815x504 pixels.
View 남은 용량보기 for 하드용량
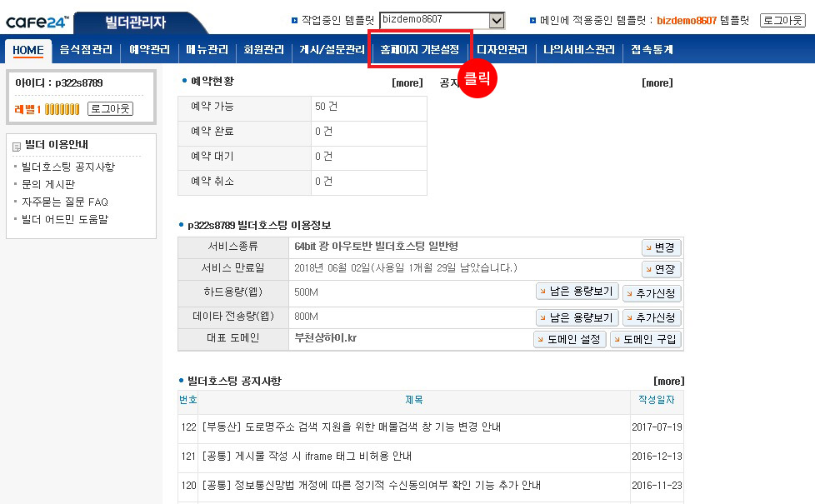coord(577,292)
